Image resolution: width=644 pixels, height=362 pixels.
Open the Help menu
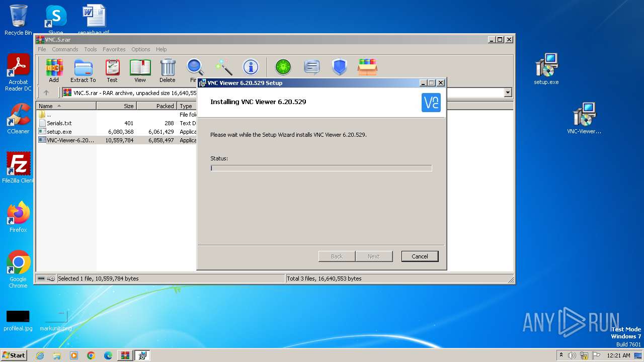[x=161, y=49]
